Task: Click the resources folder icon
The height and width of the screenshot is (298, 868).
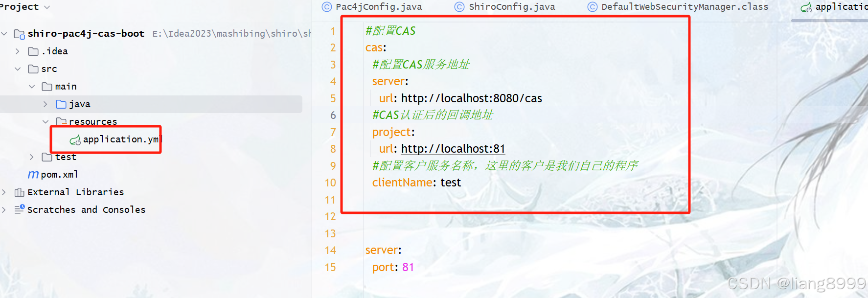Action: (61, 121)
